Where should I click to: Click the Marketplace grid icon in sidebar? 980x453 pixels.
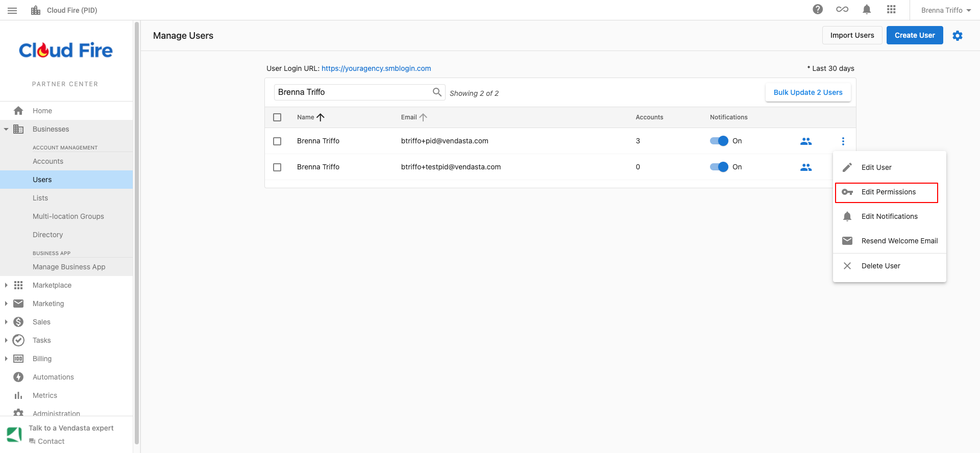pyautogui.click(x=18, y=285)
